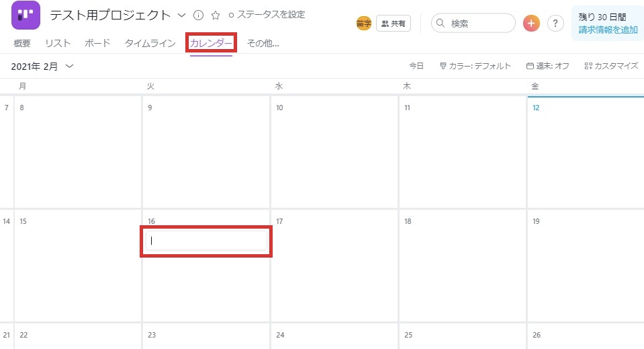Image resolution: width=644 pixels, height=349 pixels.
Task: Open the help question mark icon
Action: pyautogui.click(x=555, y=24)
